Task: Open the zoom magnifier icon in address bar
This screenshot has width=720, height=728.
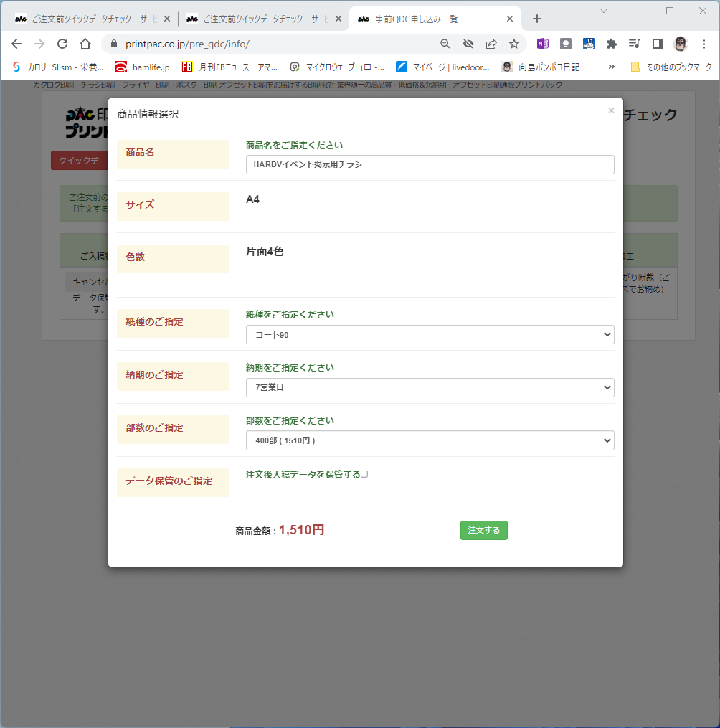Action: (445, 44)
